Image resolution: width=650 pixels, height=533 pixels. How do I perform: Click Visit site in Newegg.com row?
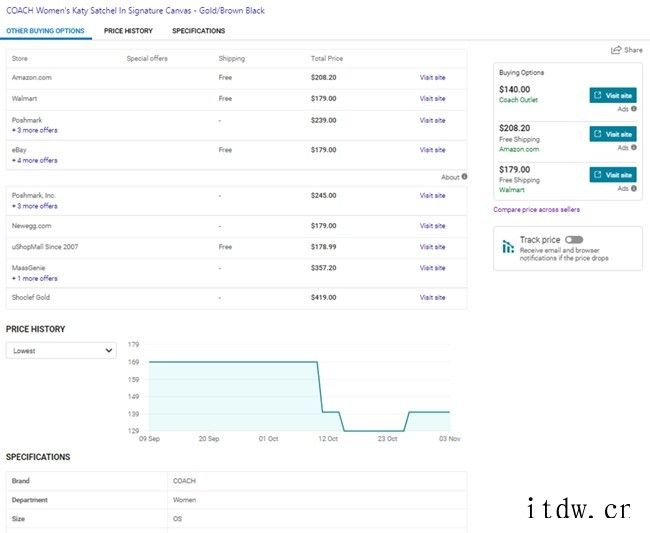(432, 226)
